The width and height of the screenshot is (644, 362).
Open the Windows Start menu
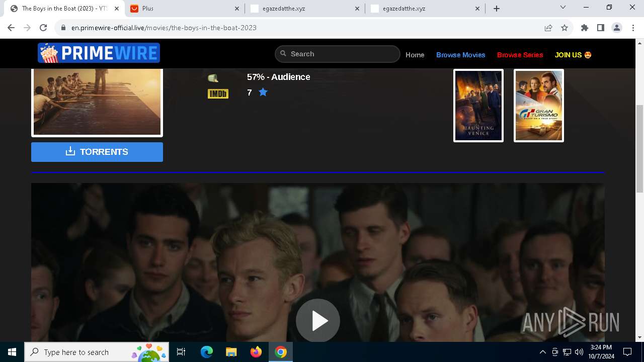[x=12, y=352]
